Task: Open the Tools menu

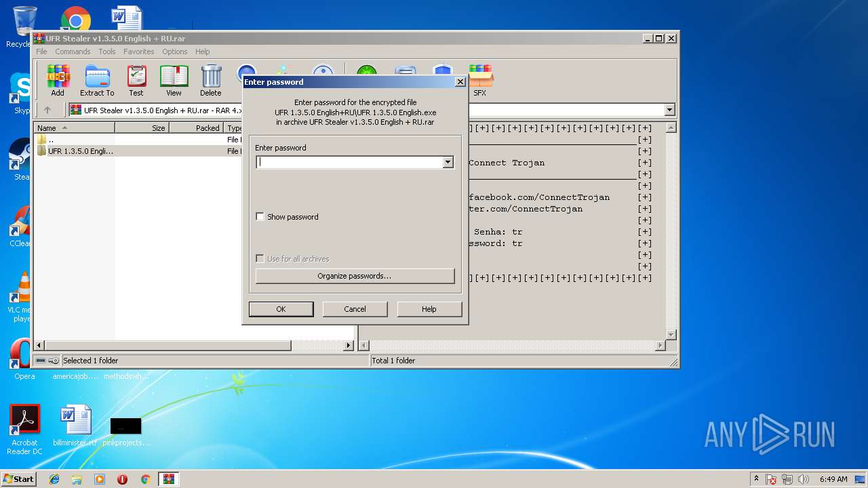Action: coord(107,52)
